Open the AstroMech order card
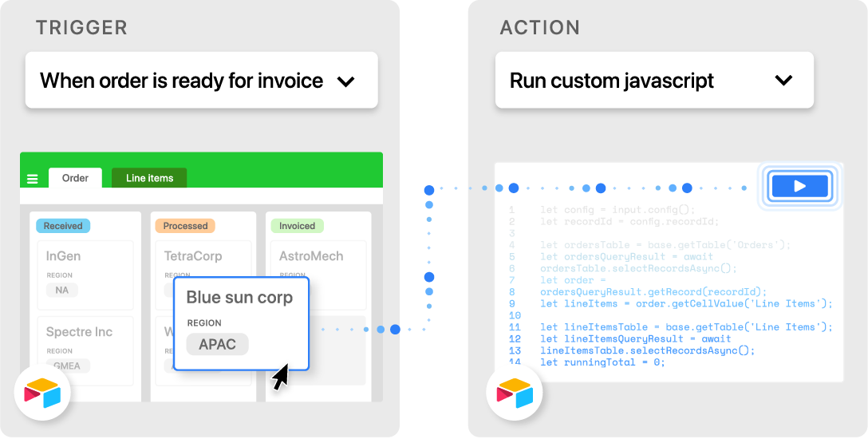The height and width of the screenshot is (439, 868). 318,259
